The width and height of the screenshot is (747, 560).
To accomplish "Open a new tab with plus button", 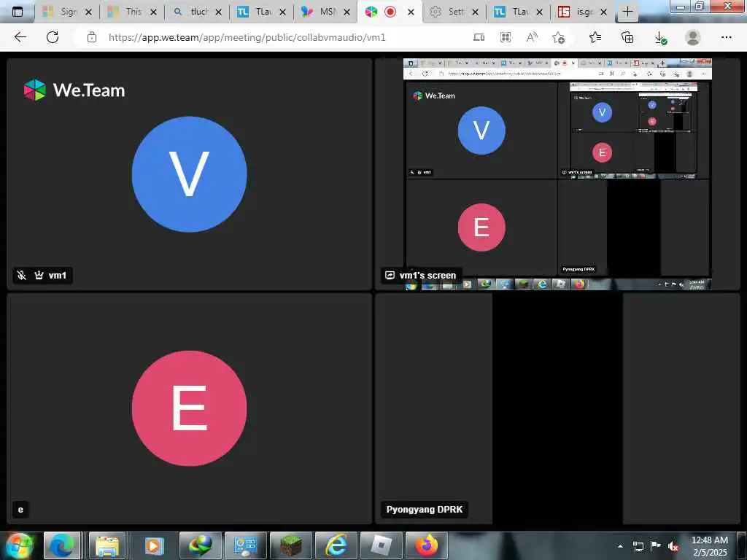I will pos(627,12).
